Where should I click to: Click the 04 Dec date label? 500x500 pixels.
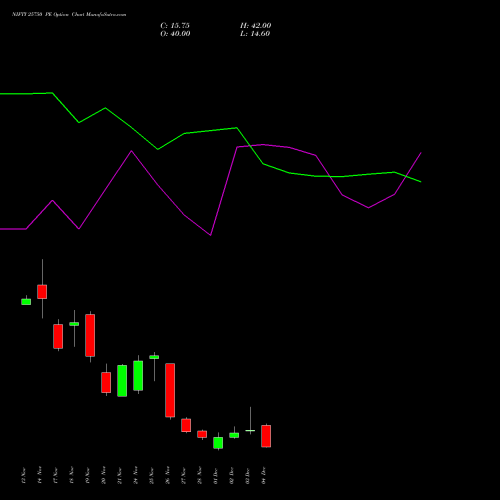264,475
